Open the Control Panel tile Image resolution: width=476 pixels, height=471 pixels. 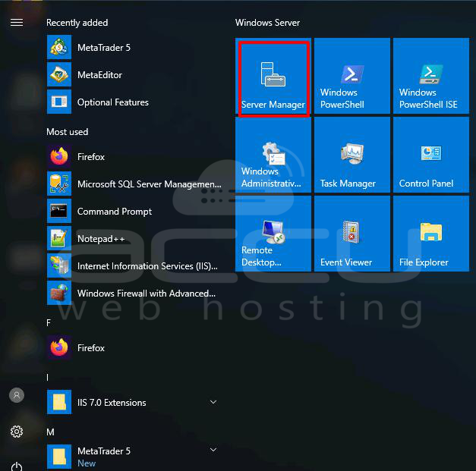[431, 155]
